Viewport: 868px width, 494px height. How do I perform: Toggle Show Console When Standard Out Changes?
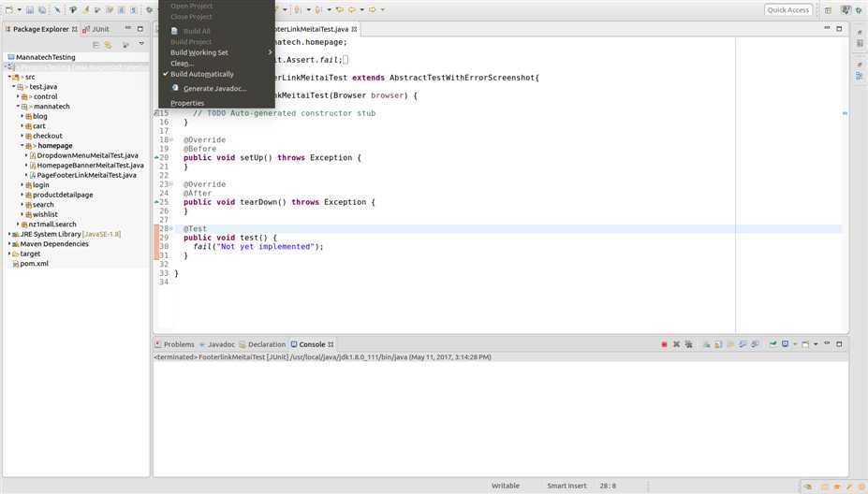click(x=743, y=344)
